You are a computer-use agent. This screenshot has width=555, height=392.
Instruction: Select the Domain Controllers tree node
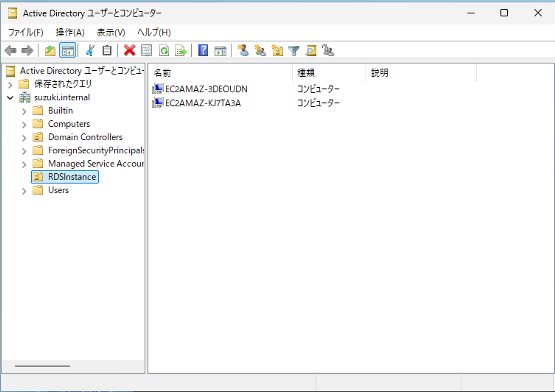tap(85, 137)
